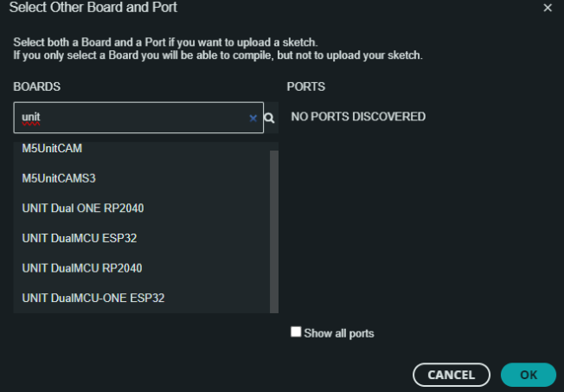Select UNIT DualMCU ESP32 board
564x392 pixels.
click(80, 238)
